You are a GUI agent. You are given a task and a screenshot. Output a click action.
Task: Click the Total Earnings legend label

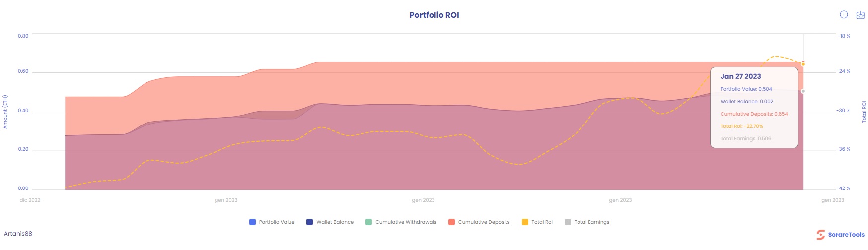(x=591, y=222)
